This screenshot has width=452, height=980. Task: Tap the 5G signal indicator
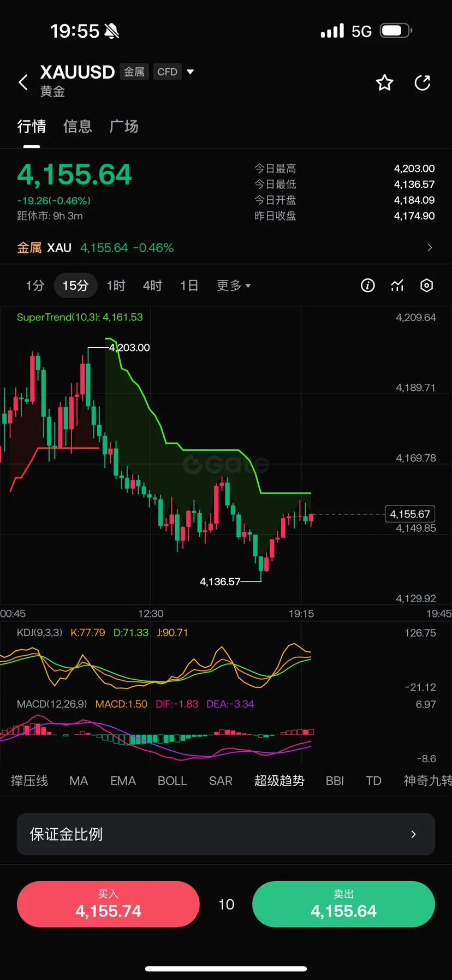pyautogui.click(x=361, y=31)
